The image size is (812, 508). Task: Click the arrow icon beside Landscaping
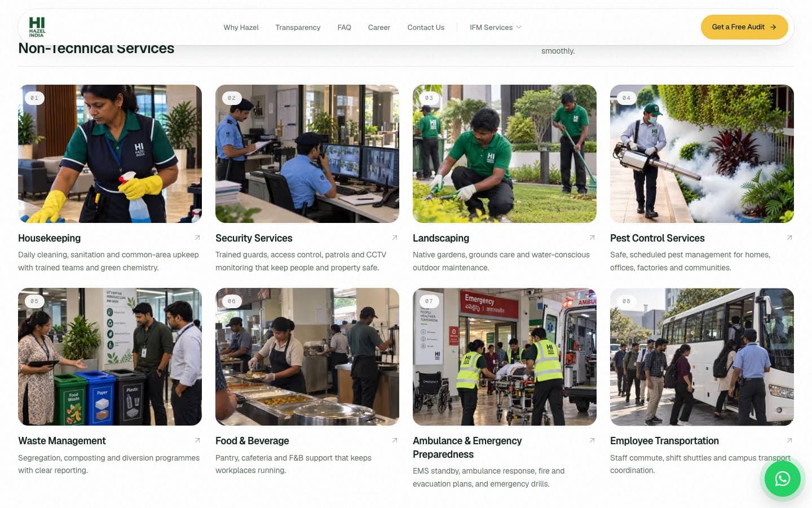592,238
